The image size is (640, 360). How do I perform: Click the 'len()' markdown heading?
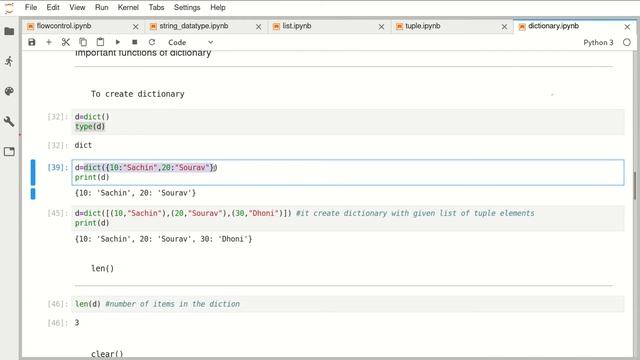click(x=102, y=268)
